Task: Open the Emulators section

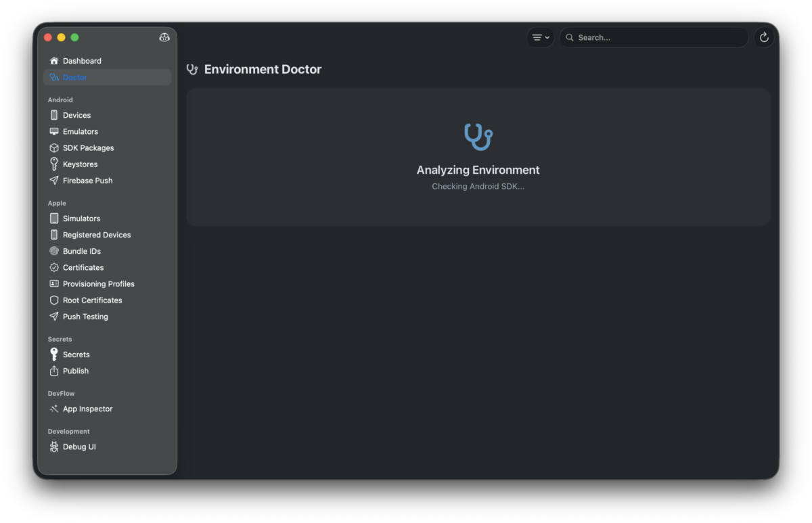Action: pos(107,131)
